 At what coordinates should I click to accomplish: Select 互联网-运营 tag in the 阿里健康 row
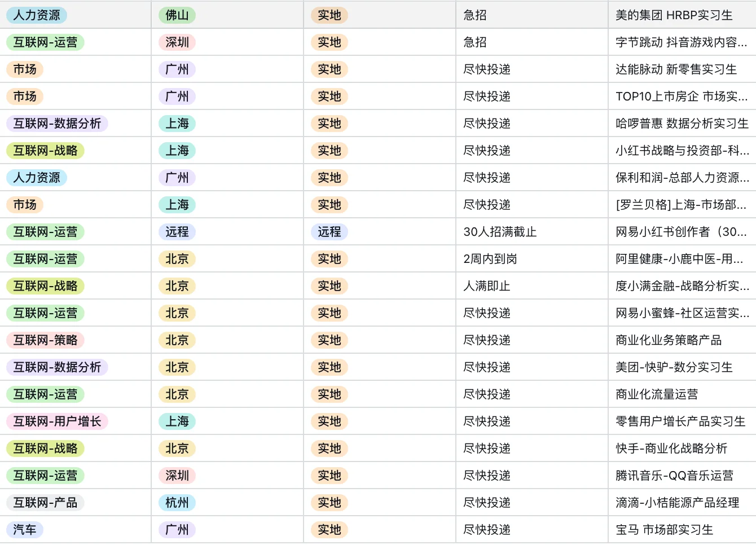(45, 259)
